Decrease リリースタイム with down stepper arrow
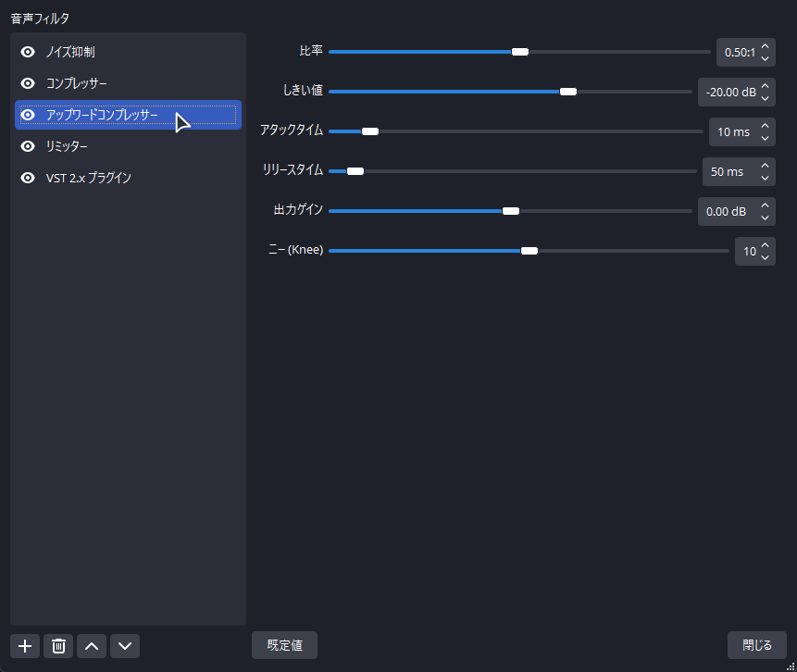Screen dimensions: 797x672 tap(765, 178)
